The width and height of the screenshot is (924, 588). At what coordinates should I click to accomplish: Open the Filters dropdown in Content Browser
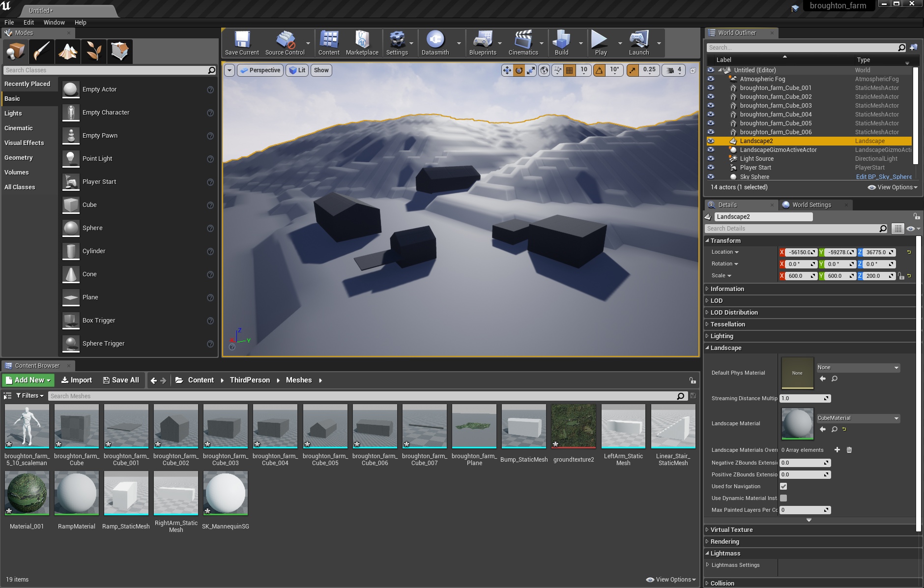coord(30,396)
